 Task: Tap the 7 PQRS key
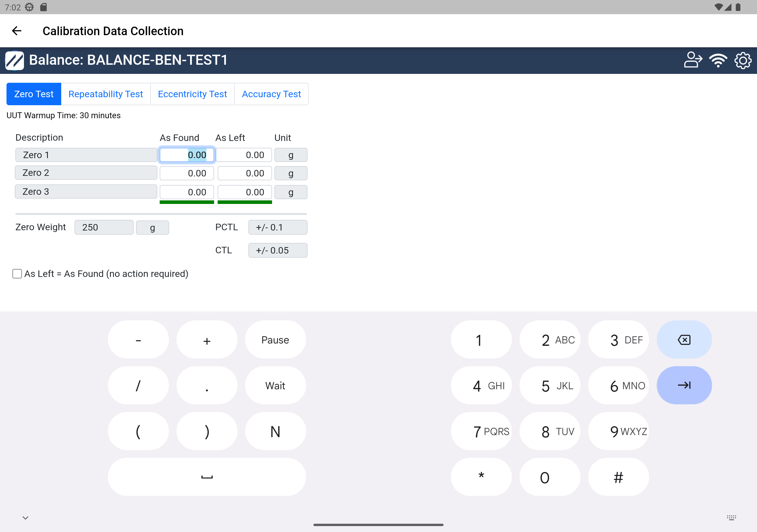(x=481, y=431)
